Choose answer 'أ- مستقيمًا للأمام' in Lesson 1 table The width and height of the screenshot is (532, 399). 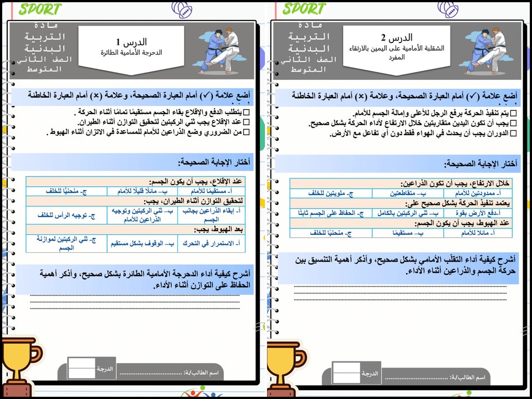tap(211, 191)
